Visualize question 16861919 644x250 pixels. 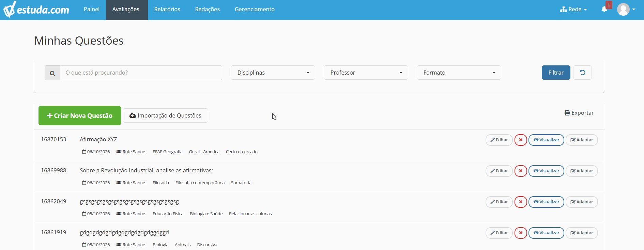(547, 233)
